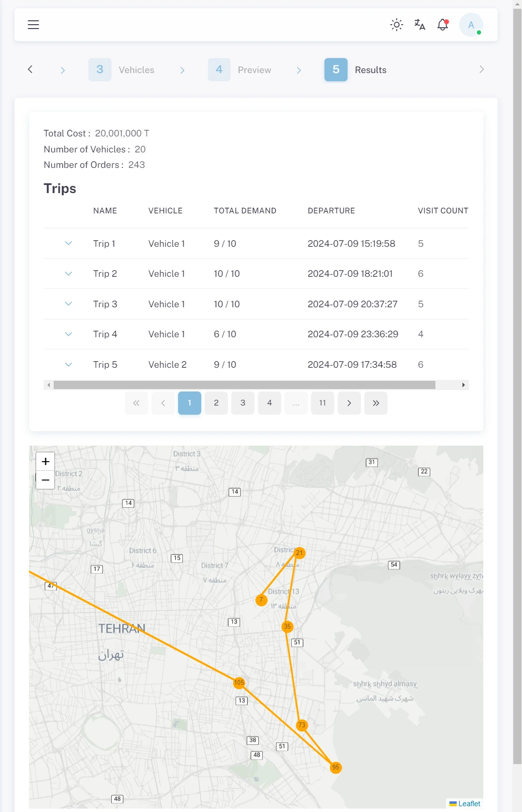
Task: Expand the Trip 5 row
Action: (x=69, y=365)
